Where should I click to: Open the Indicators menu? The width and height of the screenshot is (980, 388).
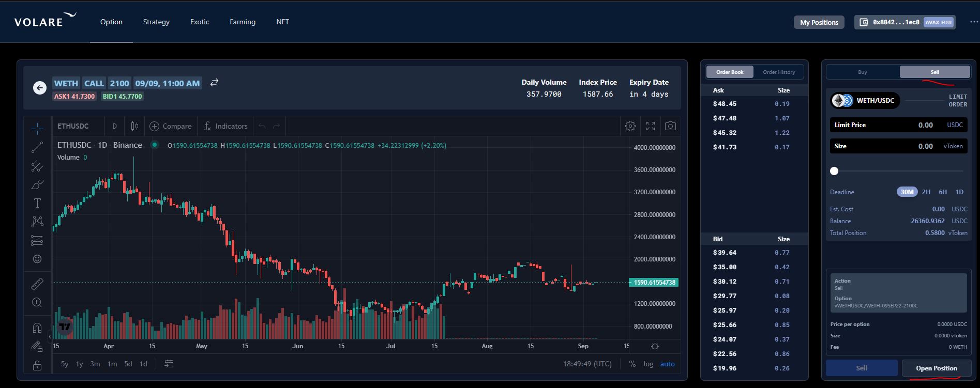point(225,126)
